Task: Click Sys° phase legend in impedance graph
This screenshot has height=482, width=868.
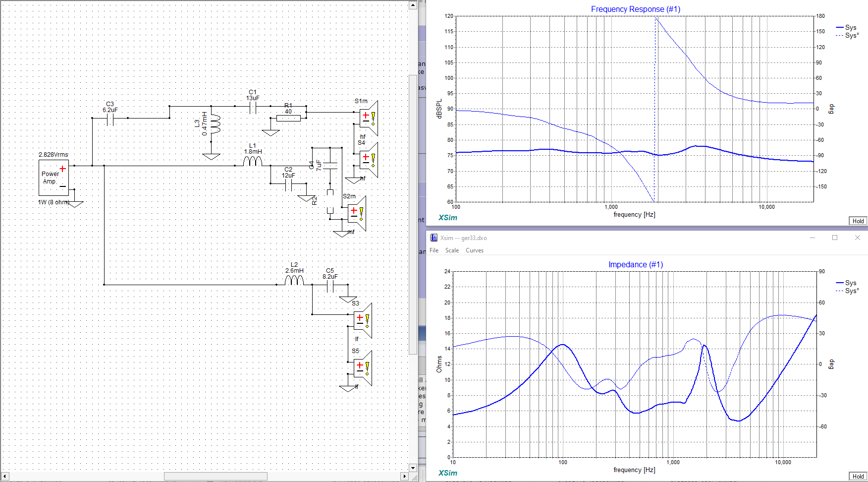Action: point(847,291)
